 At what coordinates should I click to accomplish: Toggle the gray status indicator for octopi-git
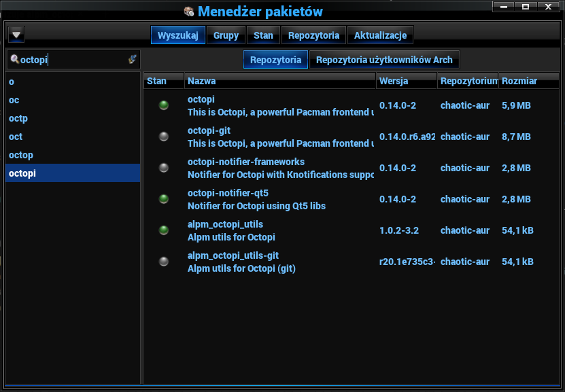(164, 137)
